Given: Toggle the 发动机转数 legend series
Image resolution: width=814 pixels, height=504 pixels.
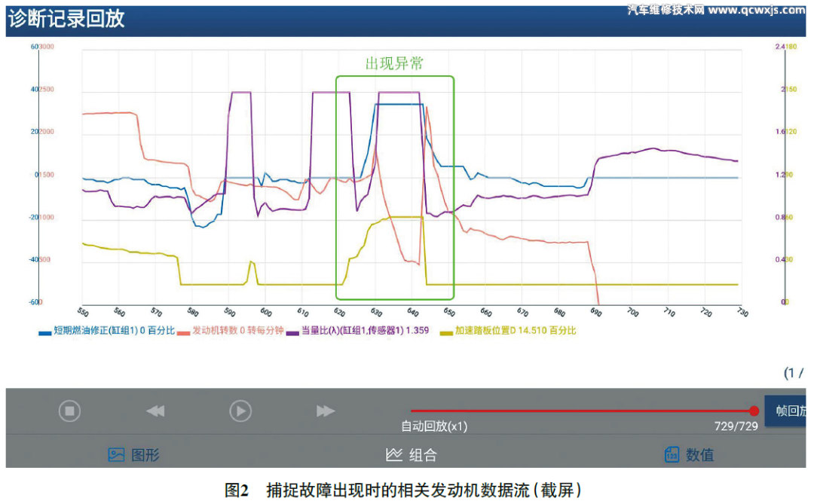Looking at the screenshot, I should [x=237, y=330].
